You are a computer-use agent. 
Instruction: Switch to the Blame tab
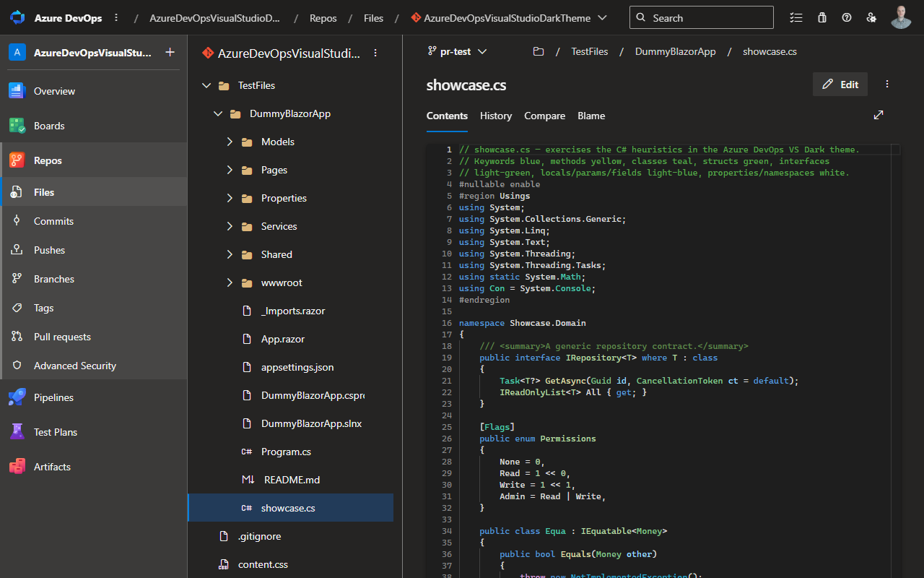click(591, 116)
